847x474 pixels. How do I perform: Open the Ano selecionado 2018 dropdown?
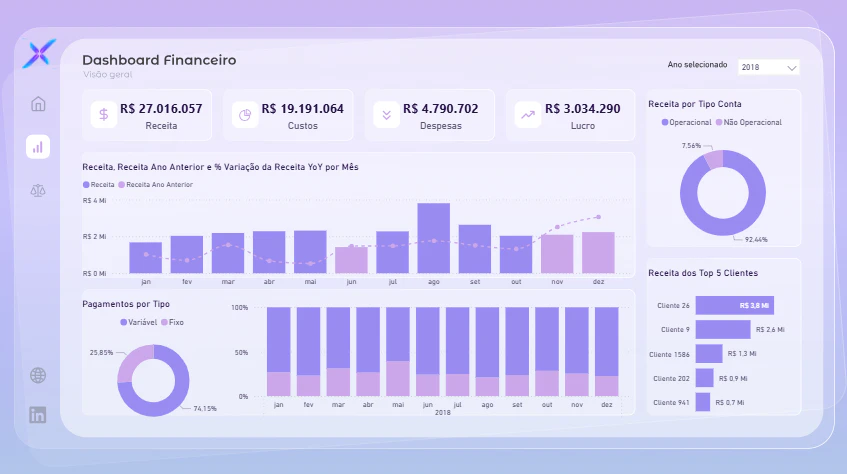click(768, 67)
